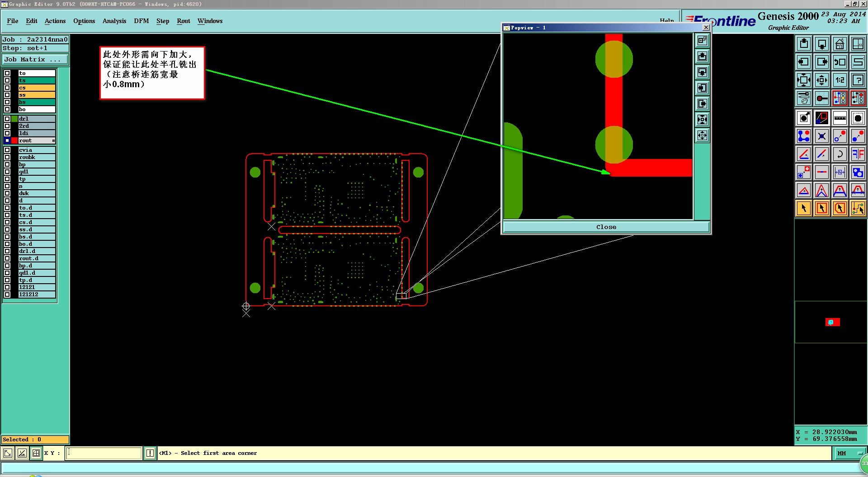Click the blue X delete-feature icon

point(822,136)
